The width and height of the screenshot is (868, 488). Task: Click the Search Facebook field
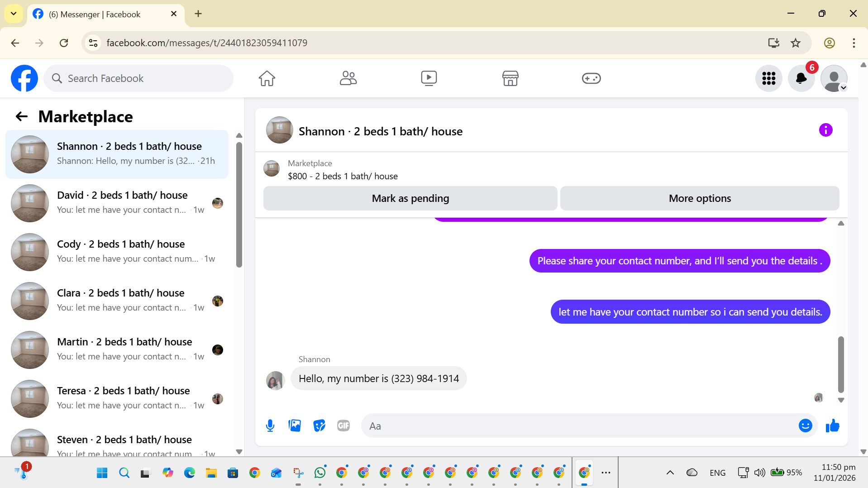(x=138, y=78)
